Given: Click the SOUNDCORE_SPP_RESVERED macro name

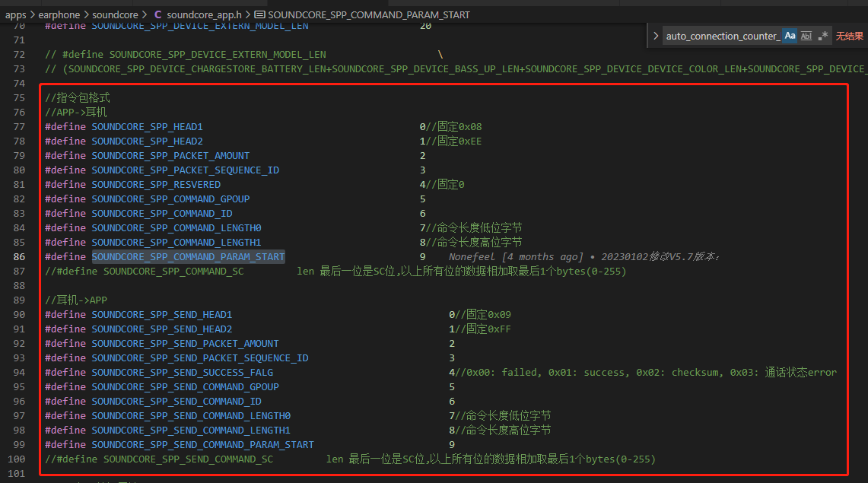Looking at the screenshot, I should (156, 184).
